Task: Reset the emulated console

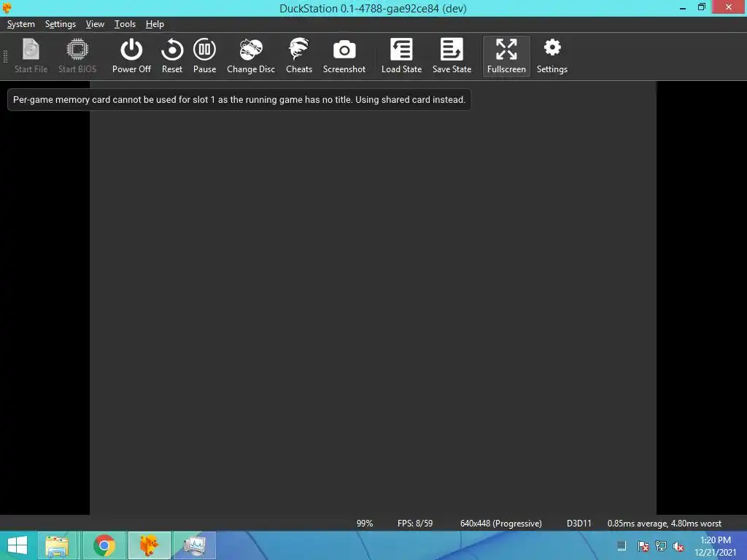Action: point(172,55)
